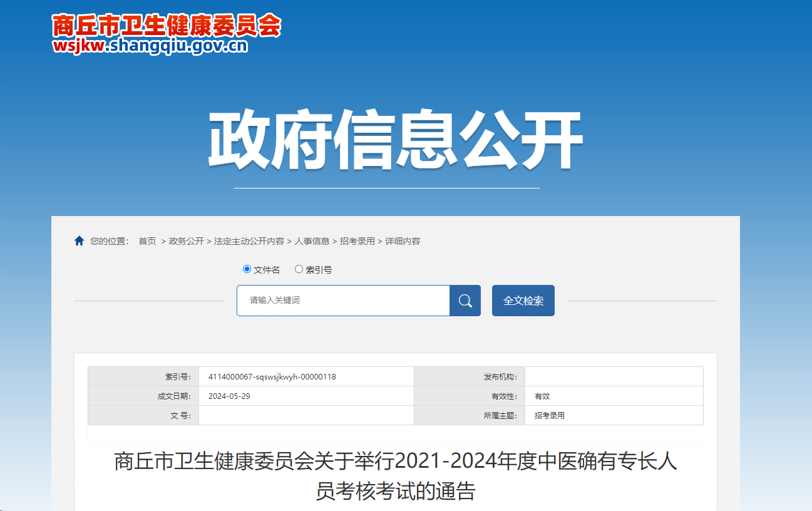812x511 pixels.
Task: Open 政务公开 breadcrumb link
Action: tap(187, 241)
